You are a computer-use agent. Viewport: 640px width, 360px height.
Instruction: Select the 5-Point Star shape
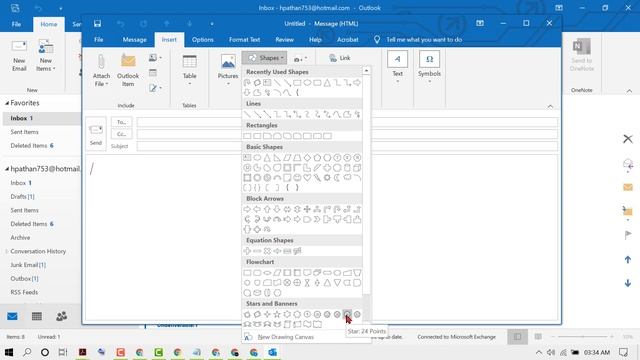click(x=277, y=314)
